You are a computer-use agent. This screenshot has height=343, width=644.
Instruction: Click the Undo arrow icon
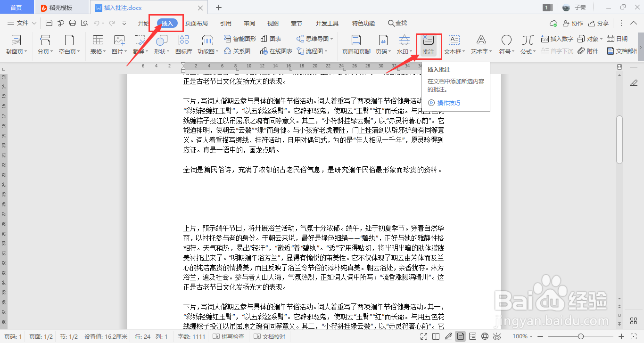pyautogui.click(x=96, y=23)
